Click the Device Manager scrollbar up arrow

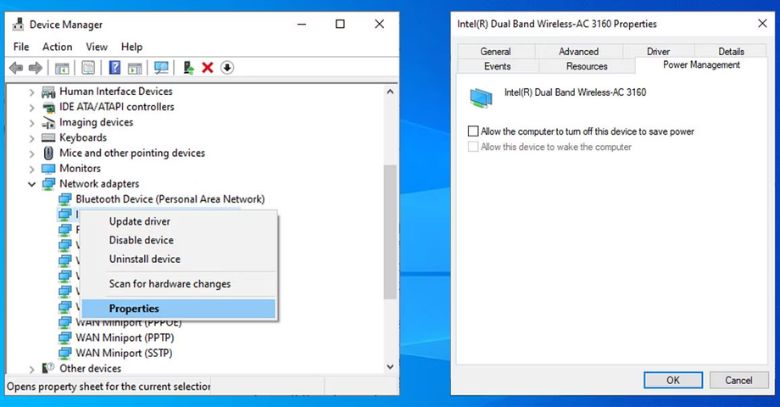click(x=390, y=92)
